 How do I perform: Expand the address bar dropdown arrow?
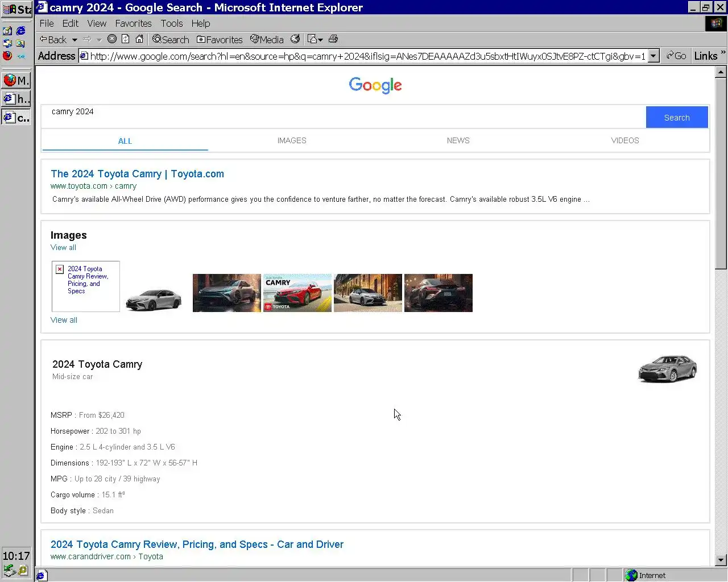pyautogui.click(x=654, y=56)
